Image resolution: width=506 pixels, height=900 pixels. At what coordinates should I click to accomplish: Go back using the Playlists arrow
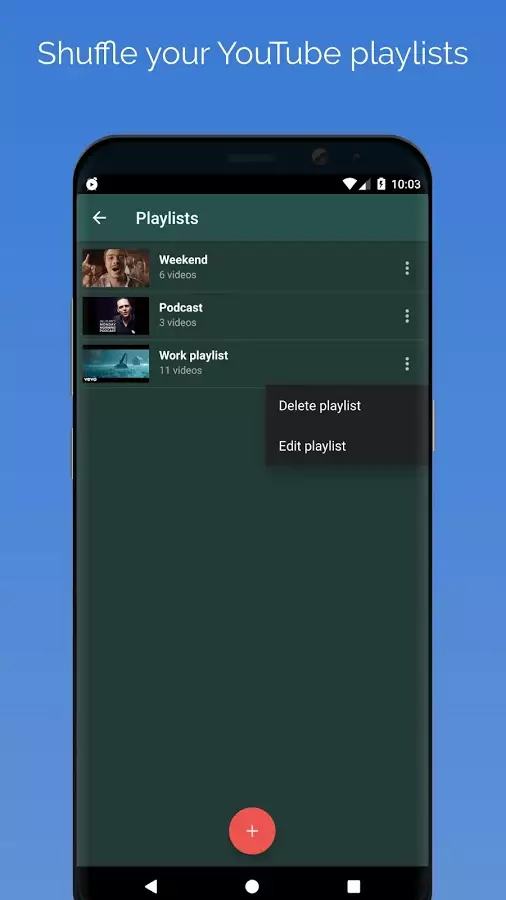coord(99,218)
